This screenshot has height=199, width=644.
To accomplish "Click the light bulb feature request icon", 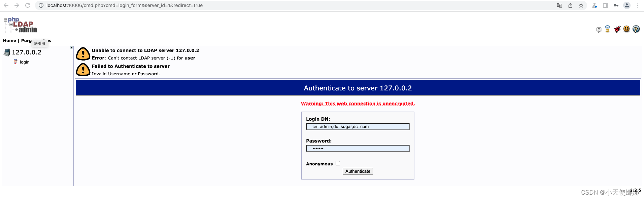I will coord(607,29).
